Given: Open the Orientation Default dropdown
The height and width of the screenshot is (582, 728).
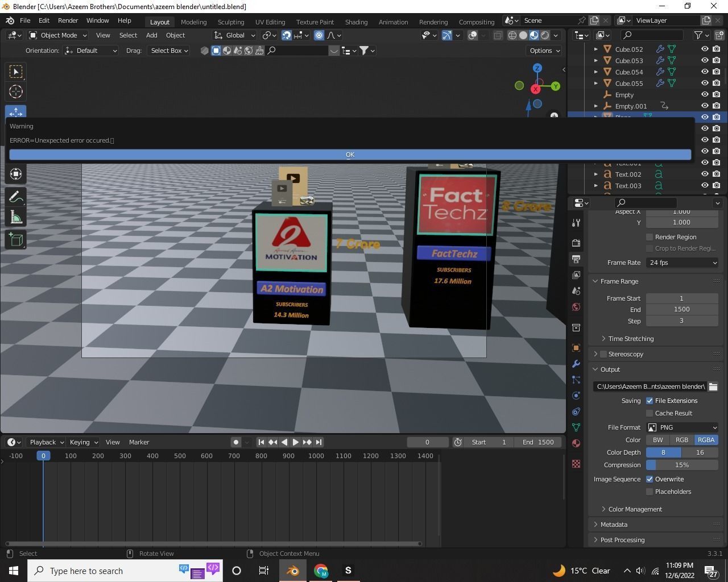Looking at the screenshot, I should coord(90,51).
